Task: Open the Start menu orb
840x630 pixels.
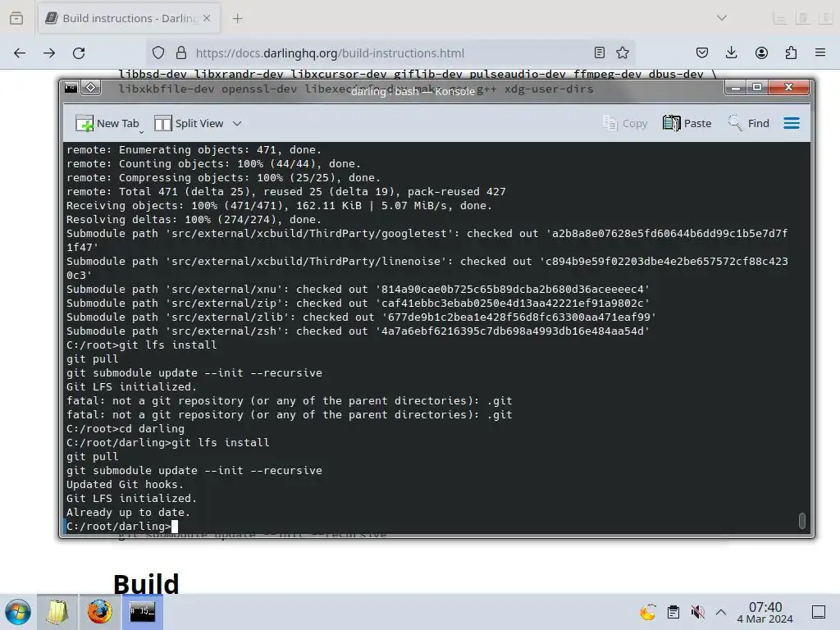Action: 18,612
